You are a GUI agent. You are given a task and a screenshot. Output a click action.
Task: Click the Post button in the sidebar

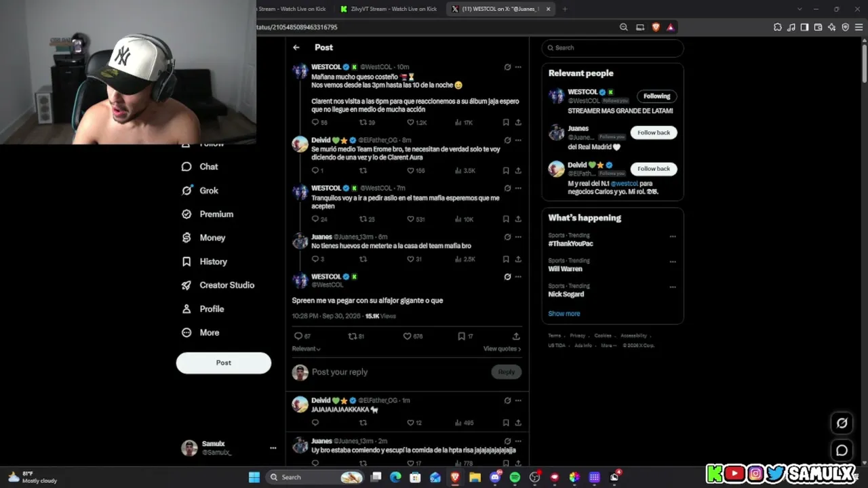224,363
